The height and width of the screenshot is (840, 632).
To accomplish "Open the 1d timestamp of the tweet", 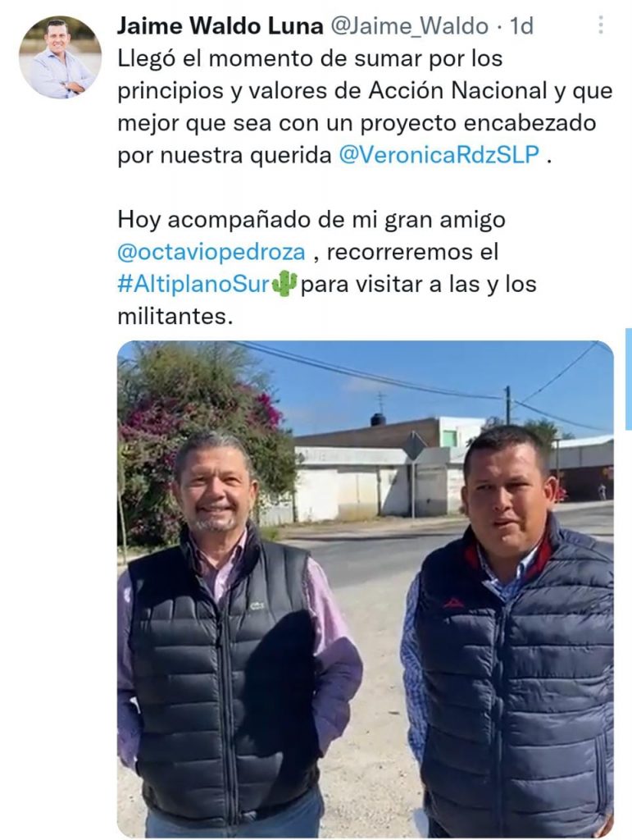I will pos(522,25).
